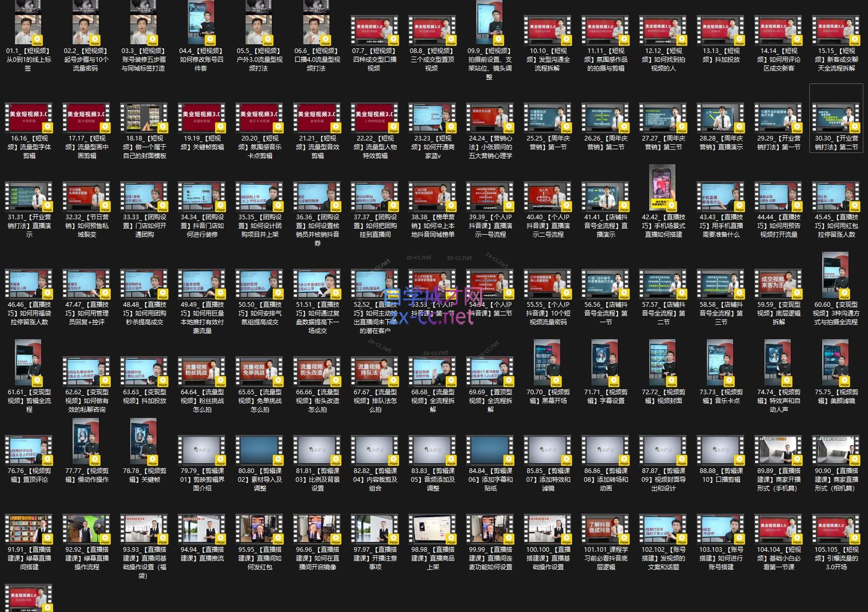The height and width of the screenshot is (612, 868).
Task: Click the 09.9 拍摄前设置 video thumbnail
Action: [490, 26]
